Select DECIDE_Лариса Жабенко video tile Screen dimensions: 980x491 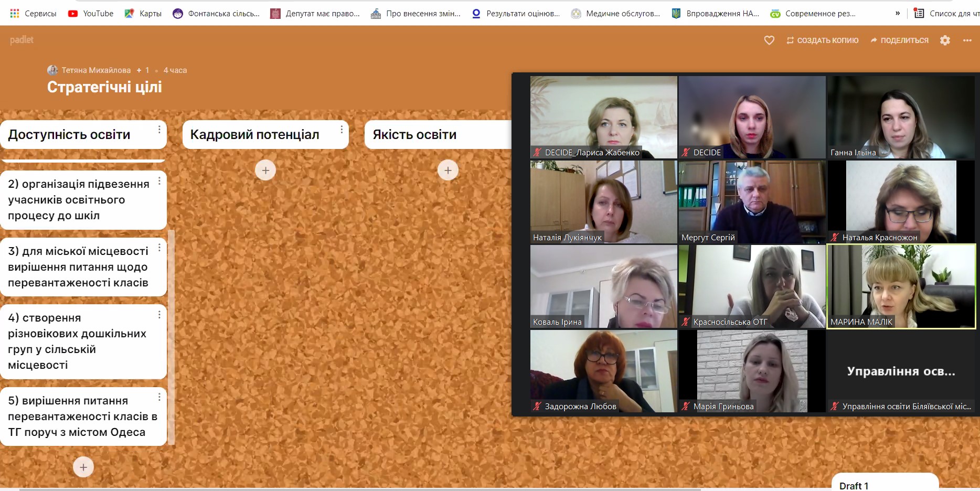point(604,117)
